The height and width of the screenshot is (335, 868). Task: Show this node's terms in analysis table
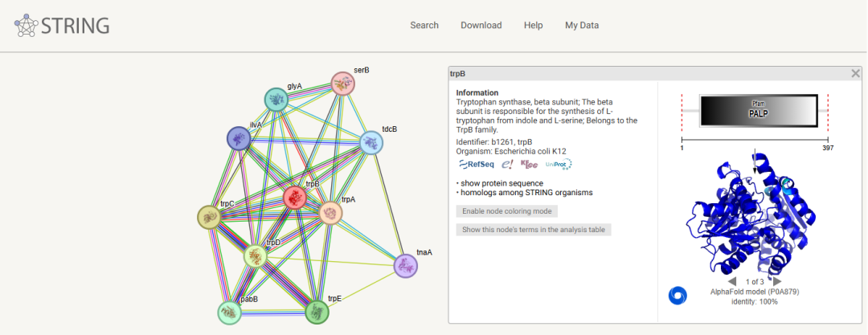pyautogui.click(x=534, y=230)
